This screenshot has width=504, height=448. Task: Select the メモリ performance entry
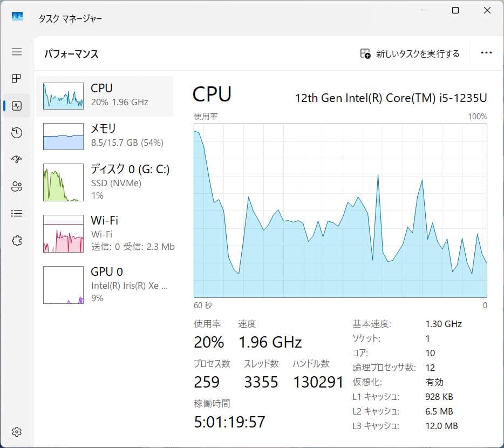coord(105,135)
